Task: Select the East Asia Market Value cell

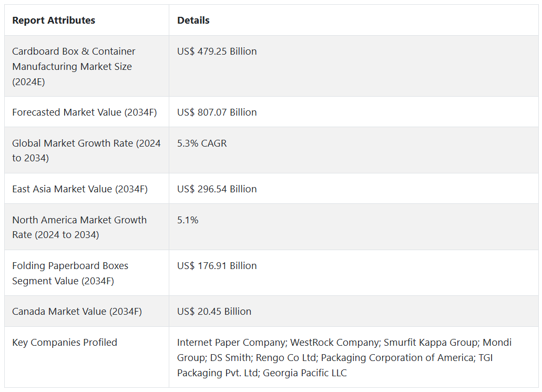Action: pyautogui.click(x=80, y=189)
